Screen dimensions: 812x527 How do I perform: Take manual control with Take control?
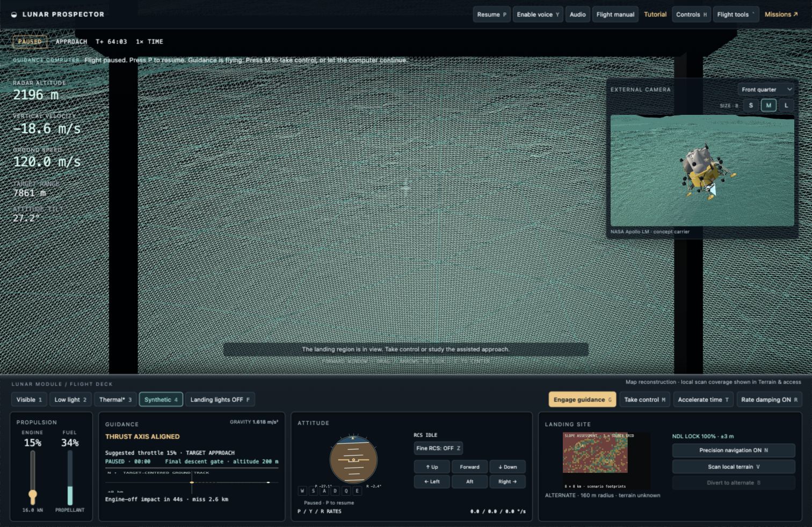pos(644,399)
